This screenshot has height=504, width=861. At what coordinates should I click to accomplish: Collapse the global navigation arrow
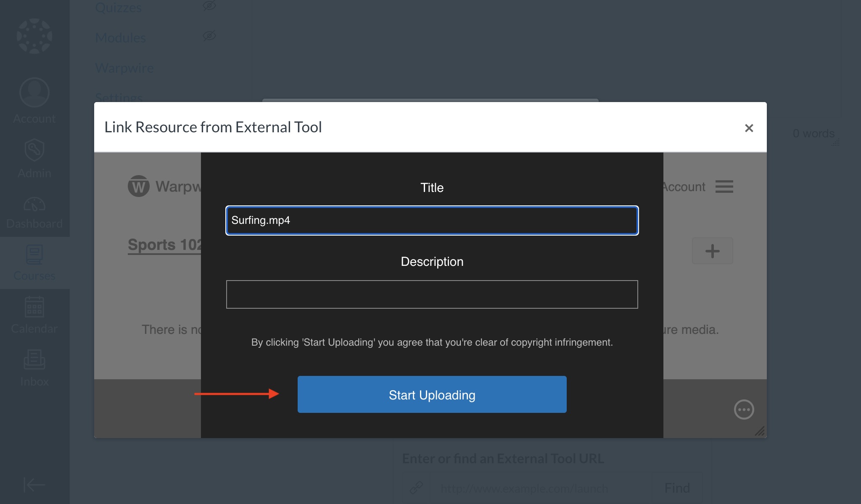click(x=34, y=485)
